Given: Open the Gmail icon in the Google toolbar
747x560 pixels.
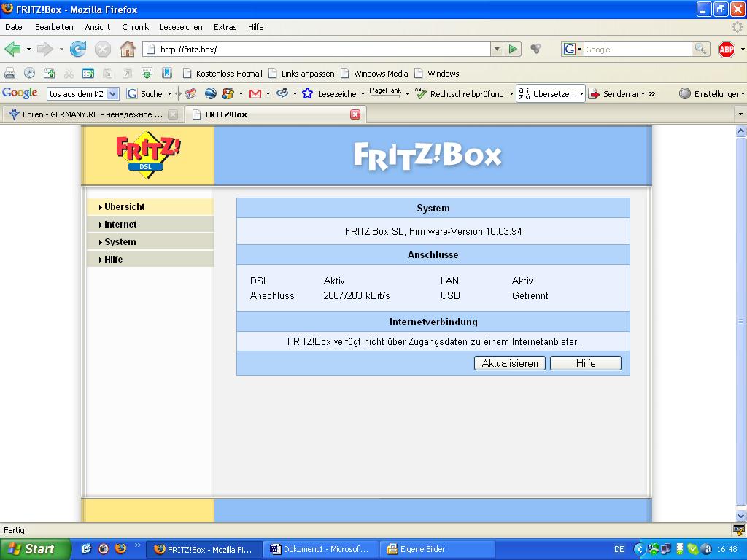Looking at the screenshot, I should [x=255, y=94].
